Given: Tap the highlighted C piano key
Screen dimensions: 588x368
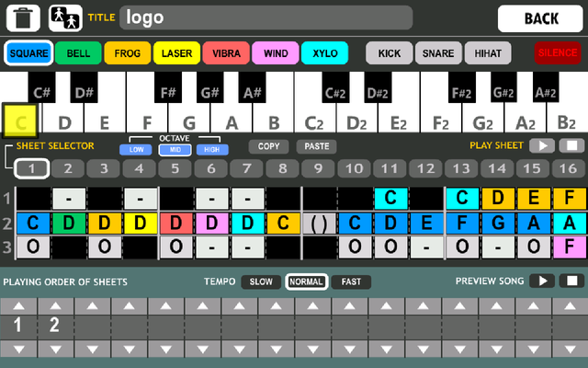Looking at the screenshot, I should click(20, 121).
